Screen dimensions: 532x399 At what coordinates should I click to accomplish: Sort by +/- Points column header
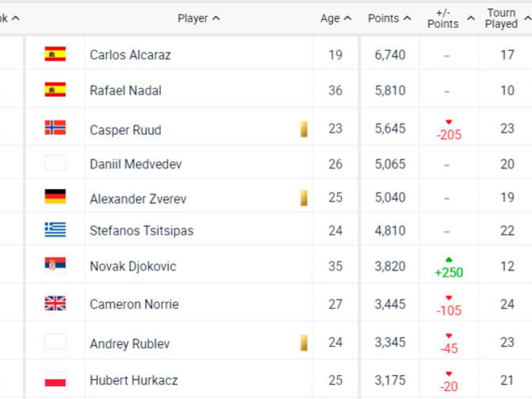point(448,19)
